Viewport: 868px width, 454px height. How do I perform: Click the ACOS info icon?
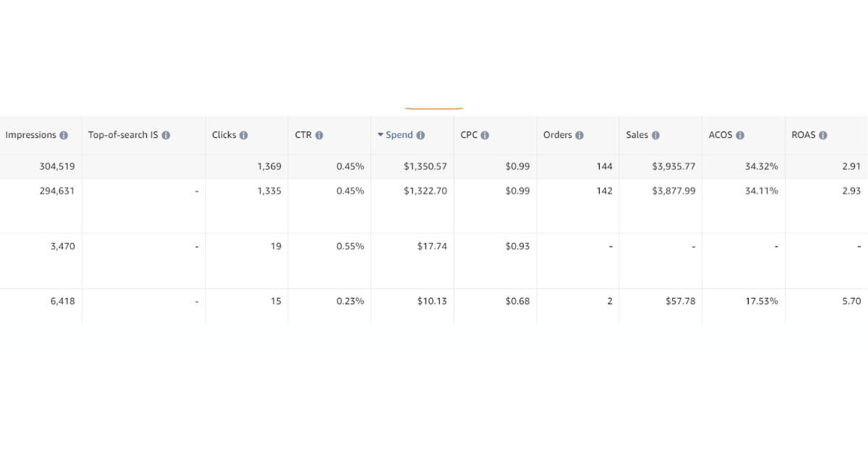tap(741, 134)
